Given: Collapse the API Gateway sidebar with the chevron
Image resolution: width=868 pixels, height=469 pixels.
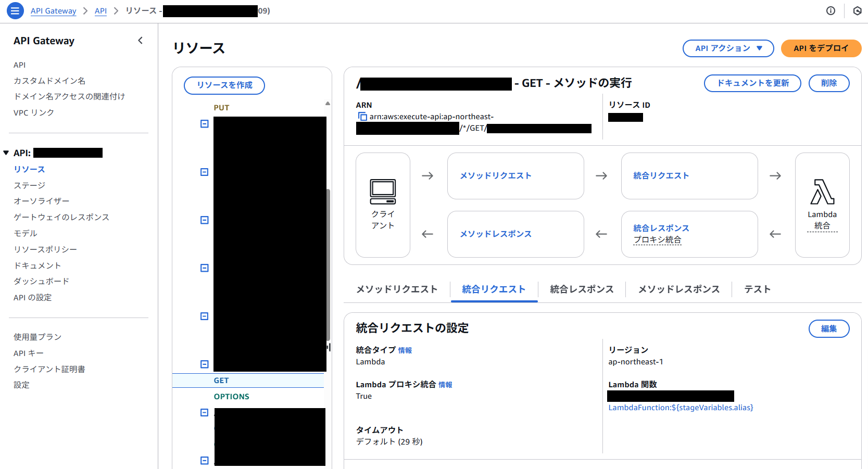Looking at the screenshot, I should 140,40.
